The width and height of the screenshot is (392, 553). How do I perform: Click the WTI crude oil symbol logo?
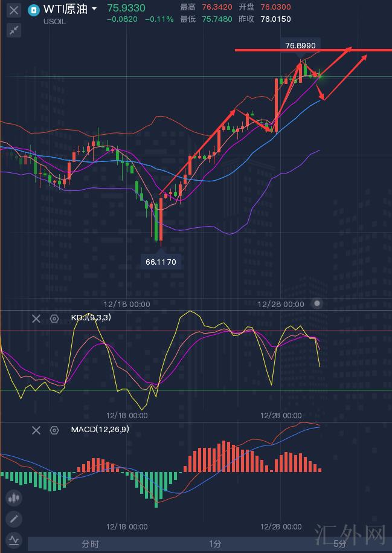[34, 10]
